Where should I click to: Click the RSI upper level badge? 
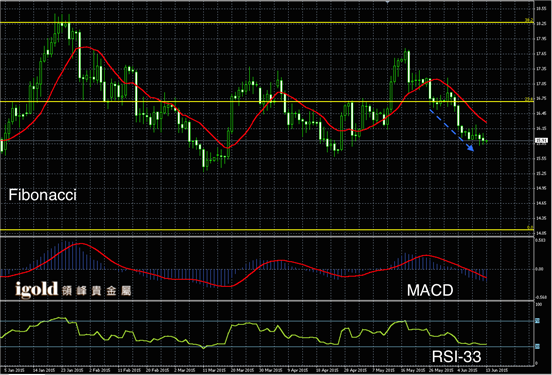[x=538, y=321]
